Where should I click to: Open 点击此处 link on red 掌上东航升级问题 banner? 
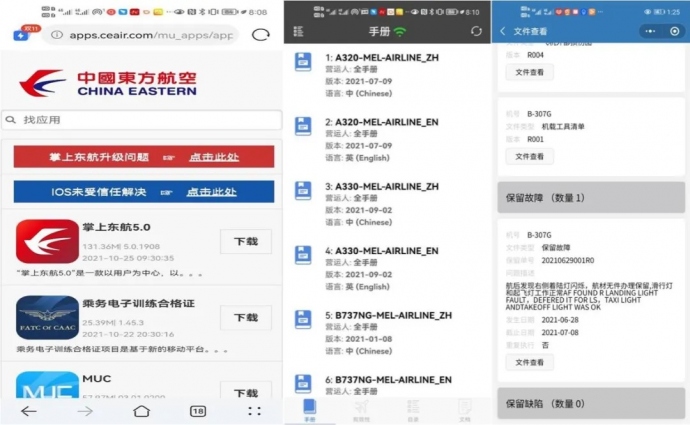214,157
